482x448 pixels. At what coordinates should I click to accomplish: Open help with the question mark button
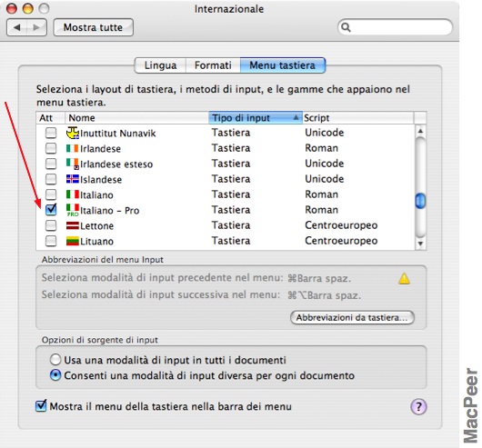(418, 407)
